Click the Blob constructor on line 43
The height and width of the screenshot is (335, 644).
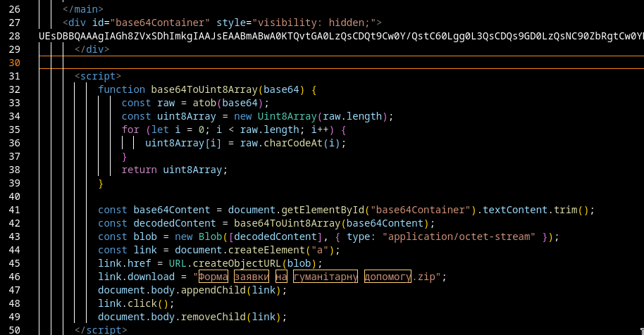210,236
